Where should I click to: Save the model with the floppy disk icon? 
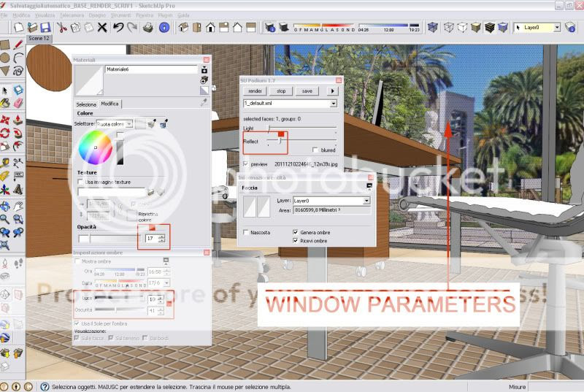click(x=45, y=27)
